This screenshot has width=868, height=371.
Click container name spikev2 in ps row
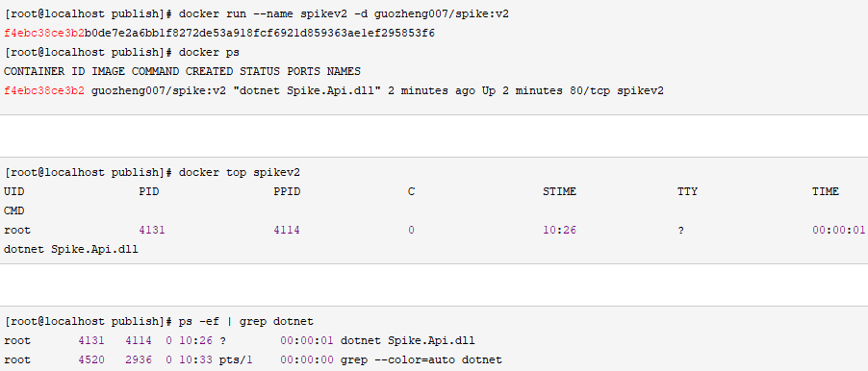point(640,90)
